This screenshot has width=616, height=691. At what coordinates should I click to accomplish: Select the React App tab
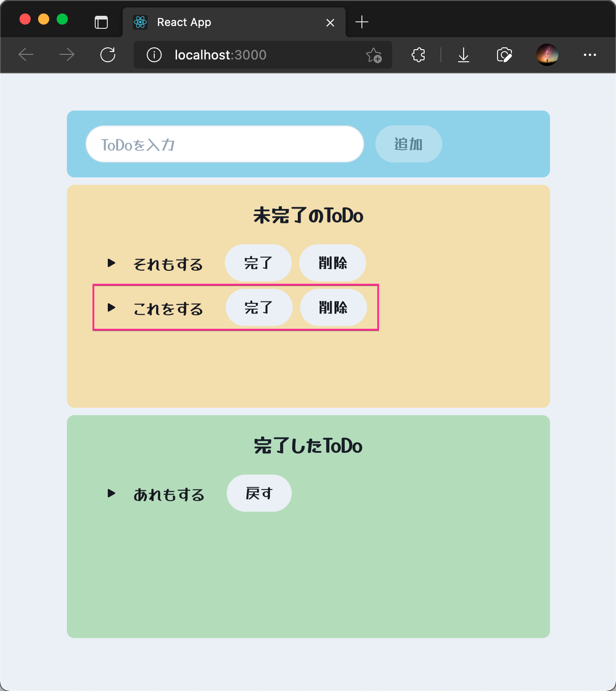(x=209, y=22)
